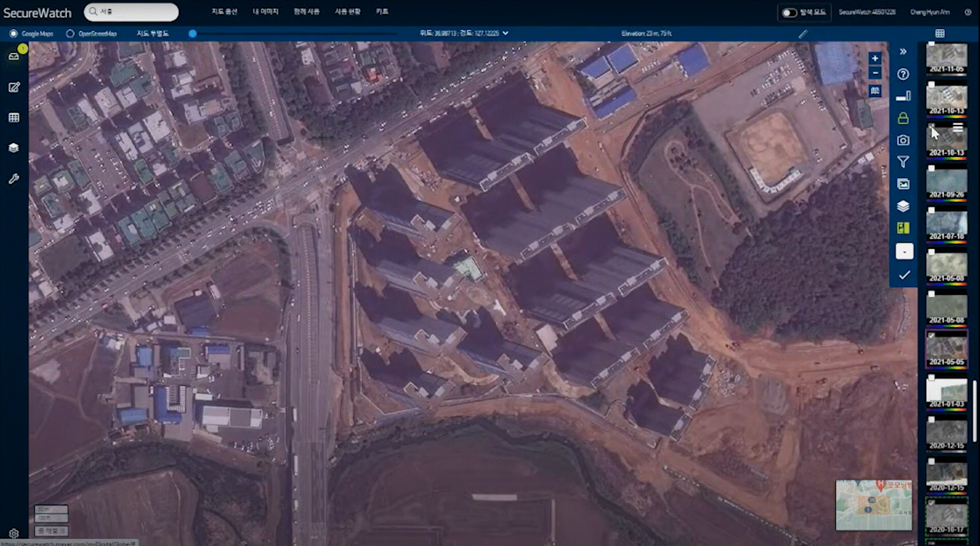980x546 pixels.
Task: Open the layers stack in right toolbar
Action: coord(903,206)
